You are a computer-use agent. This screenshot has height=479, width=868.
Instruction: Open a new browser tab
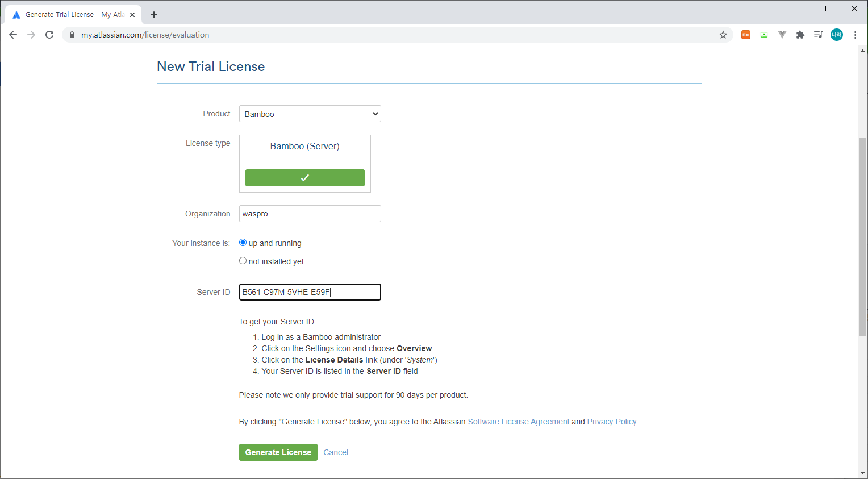click(154, 15)
